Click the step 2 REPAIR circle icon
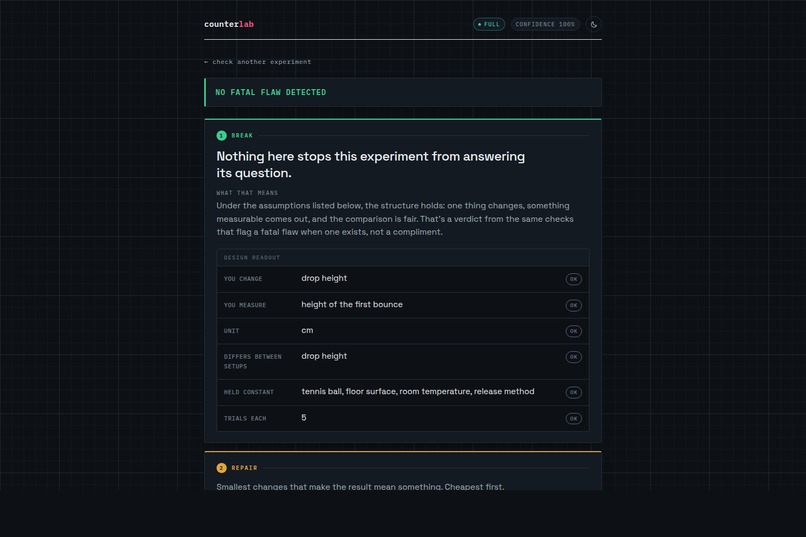 pos(222,468)
